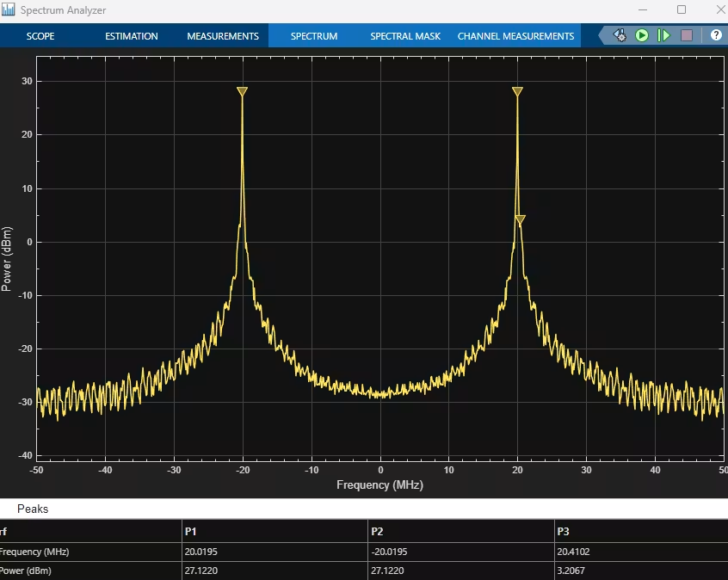Click the Frequency (MHz) x-axis label

379,484
